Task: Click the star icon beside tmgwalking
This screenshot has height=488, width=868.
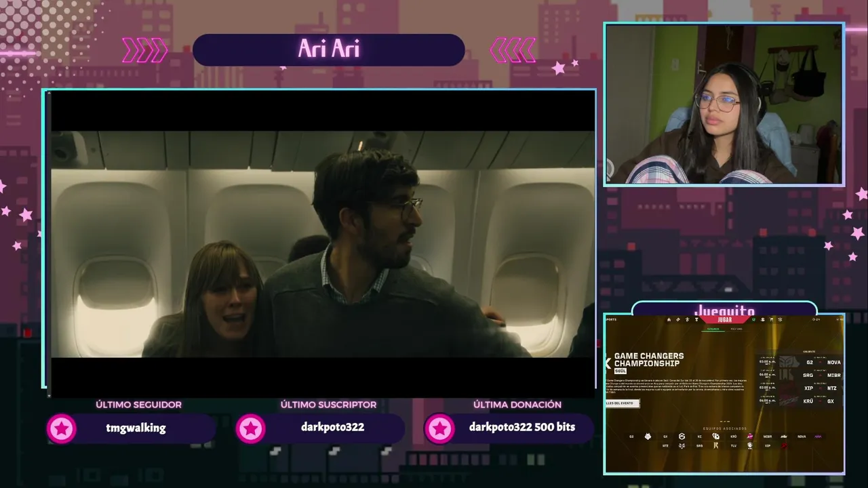Action: click(62, 428)
